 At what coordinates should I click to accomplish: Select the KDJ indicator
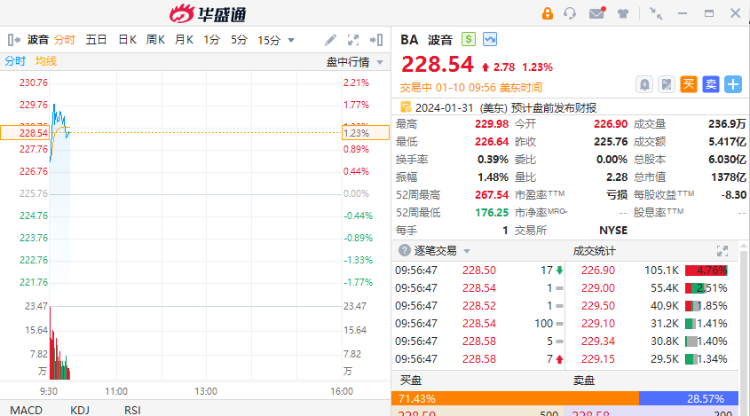80,410
